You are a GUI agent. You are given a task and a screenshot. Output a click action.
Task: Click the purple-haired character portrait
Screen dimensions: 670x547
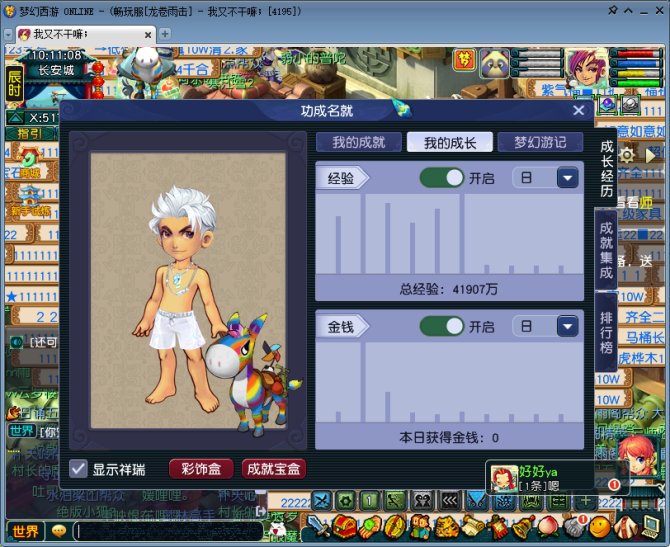[587, 68]
